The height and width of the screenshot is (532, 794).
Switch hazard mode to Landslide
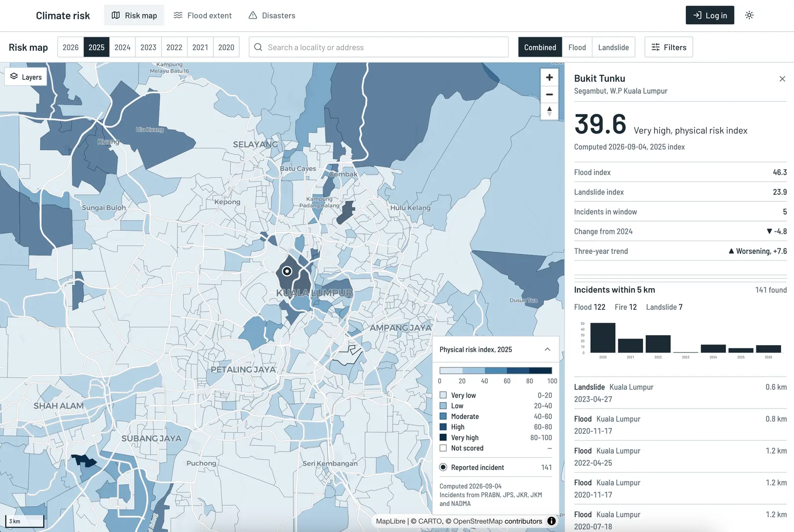[613, 47]
